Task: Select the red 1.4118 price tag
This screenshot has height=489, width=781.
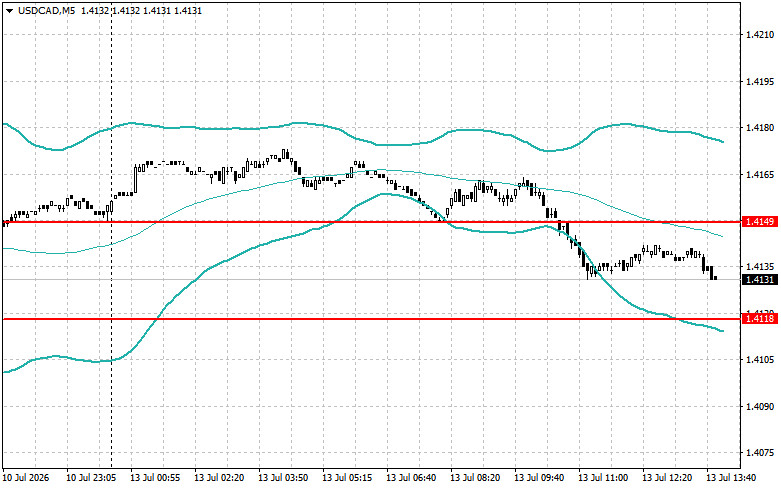Action: (x=760, y=319)
